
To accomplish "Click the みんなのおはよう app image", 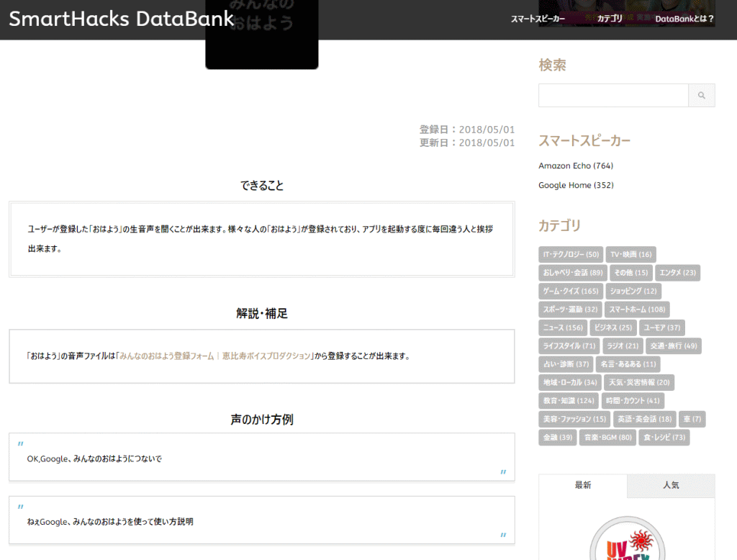I will (x=262, y=35).
